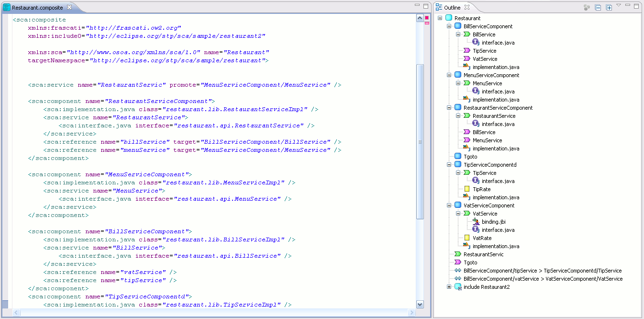Click the VatServiceComponent component icon
The height and width of the screenshot is (319, 644).
coord(458,205)
